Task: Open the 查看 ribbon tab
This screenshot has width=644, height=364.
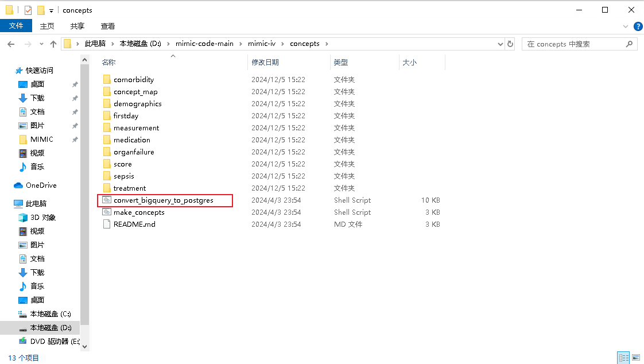Action: pos(108,26)
